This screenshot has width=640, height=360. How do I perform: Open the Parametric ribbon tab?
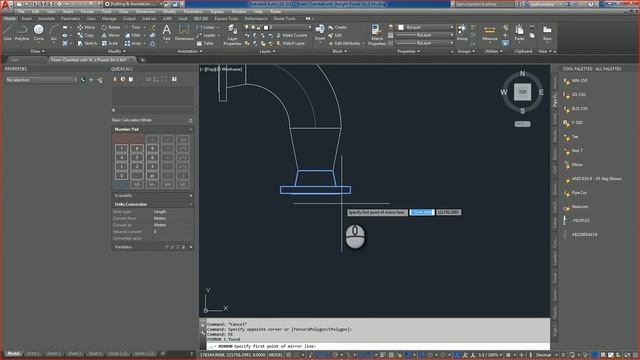pos(70,18)
